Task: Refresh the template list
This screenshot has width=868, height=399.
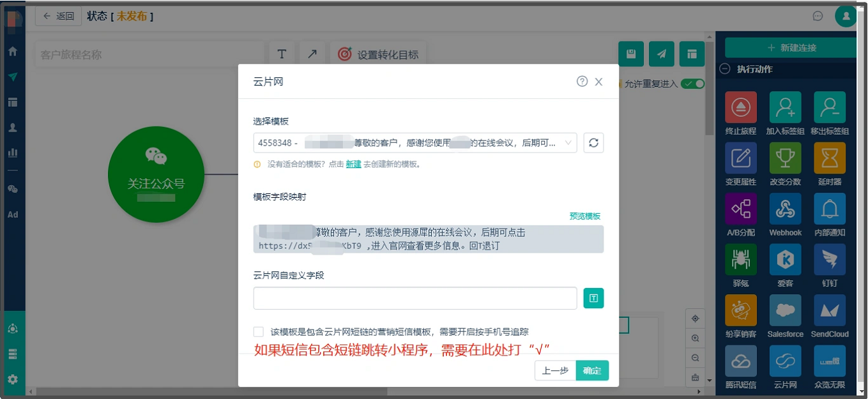Action: (593, 143)
